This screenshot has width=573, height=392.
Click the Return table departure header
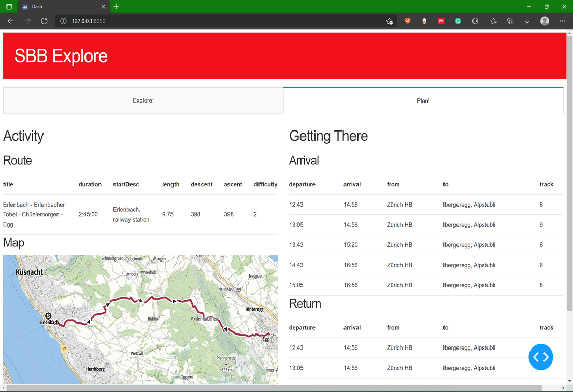302,328
